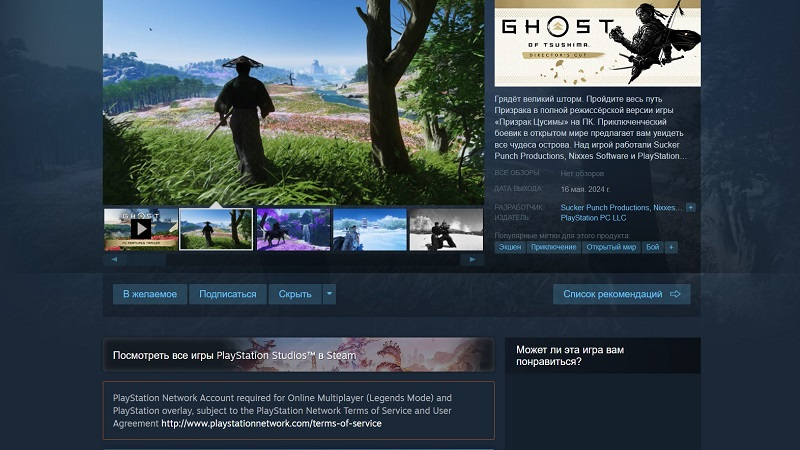
Task: Select the purple forest horse screenshot thumbnail
Action: click(293, 230)
